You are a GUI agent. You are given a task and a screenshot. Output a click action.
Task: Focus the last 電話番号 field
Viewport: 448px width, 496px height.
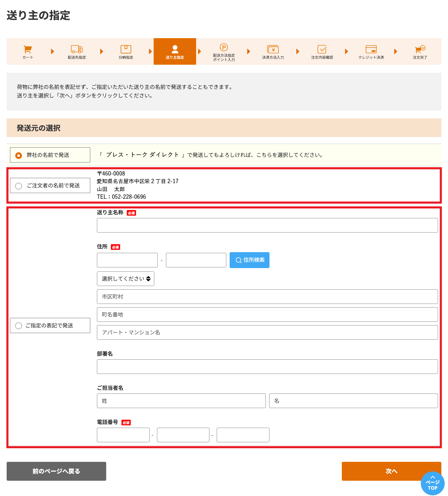pyautogui.click(x=243, y=435)
